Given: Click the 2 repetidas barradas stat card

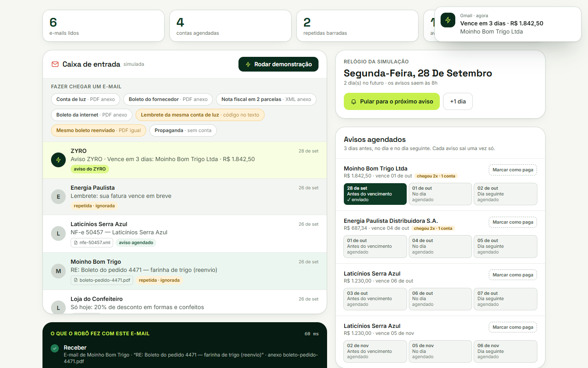Looking at the screenshot, I should [357, 26].
